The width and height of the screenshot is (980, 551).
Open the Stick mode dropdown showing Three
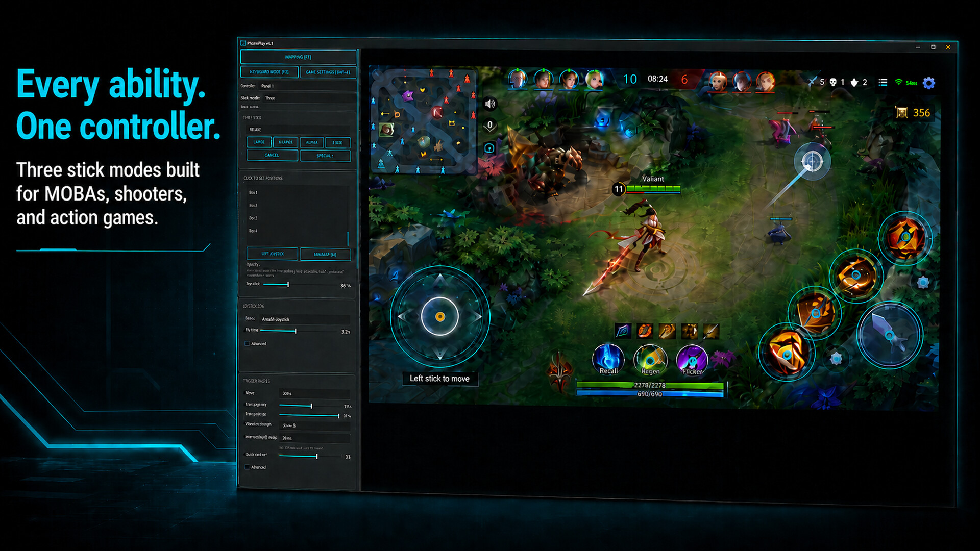coord(309,98)
